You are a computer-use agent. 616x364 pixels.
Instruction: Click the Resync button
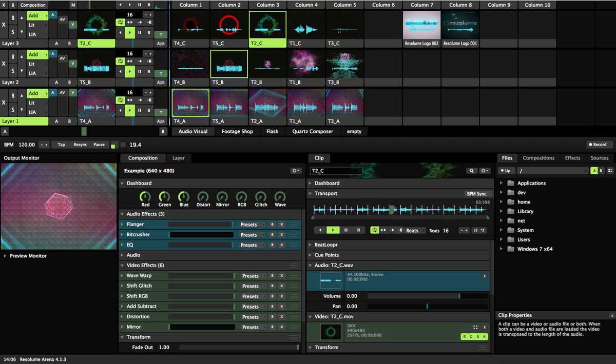(80, 145)
